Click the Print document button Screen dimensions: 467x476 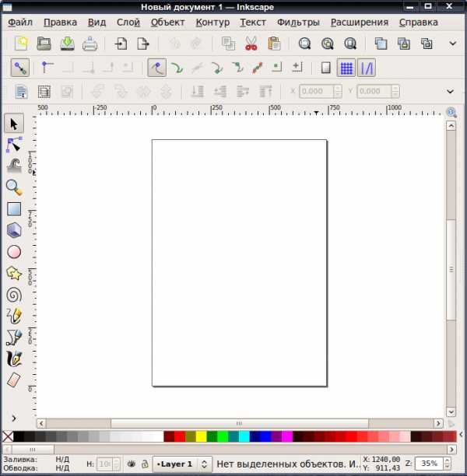click(x=90, y=44)
